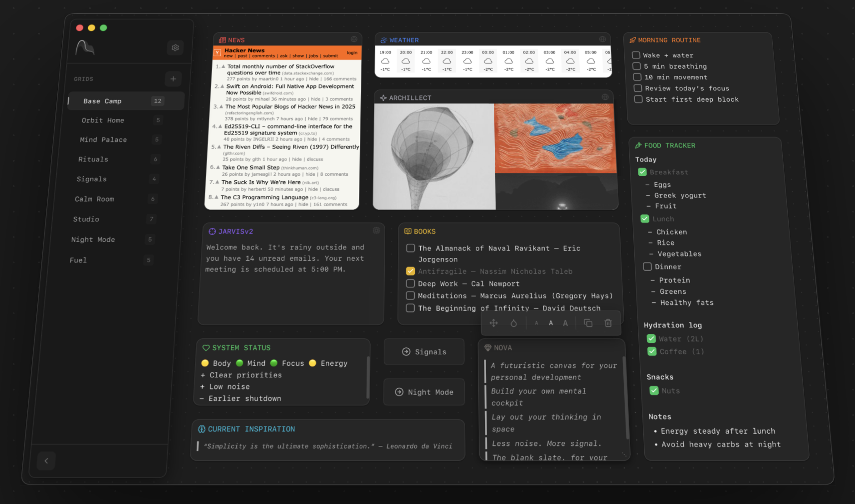
Task: Select the move handle in the floating widget toolbar
Action: 493,323
